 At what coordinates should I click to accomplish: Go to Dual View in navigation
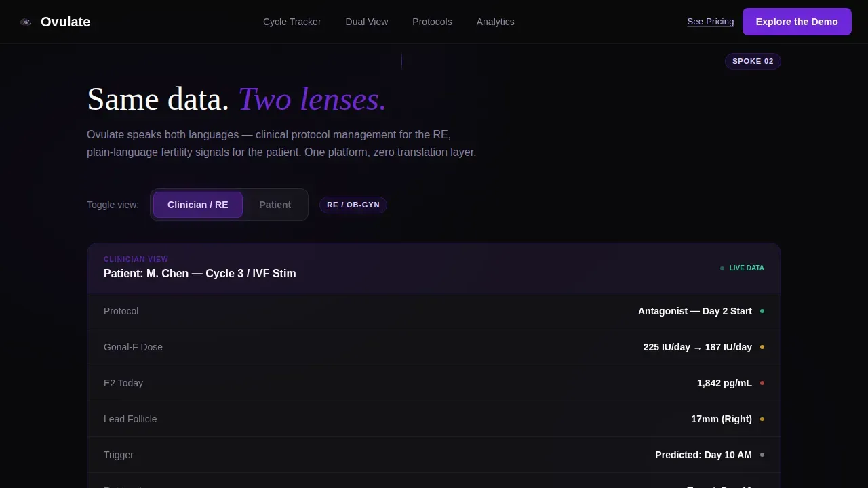(367, 22)
